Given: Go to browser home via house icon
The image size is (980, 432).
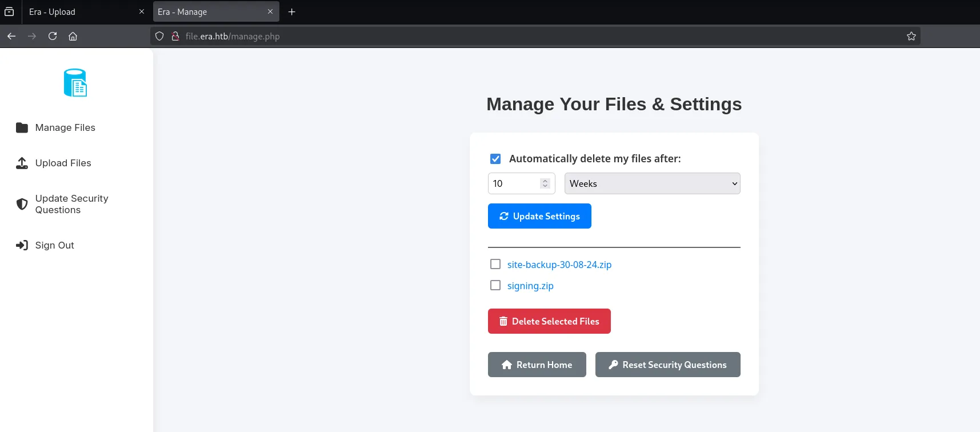Looking at the screenshot, I should (73, 36).
